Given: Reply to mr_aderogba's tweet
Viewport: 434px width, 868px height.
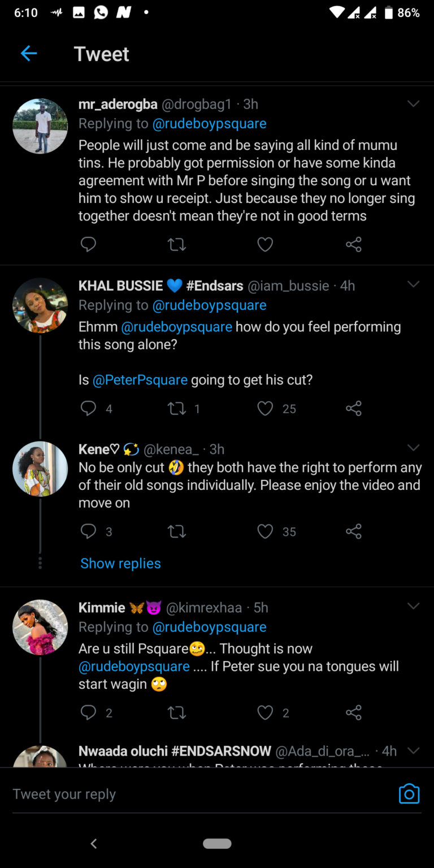Looking at the screenshot, I should 88,244.
